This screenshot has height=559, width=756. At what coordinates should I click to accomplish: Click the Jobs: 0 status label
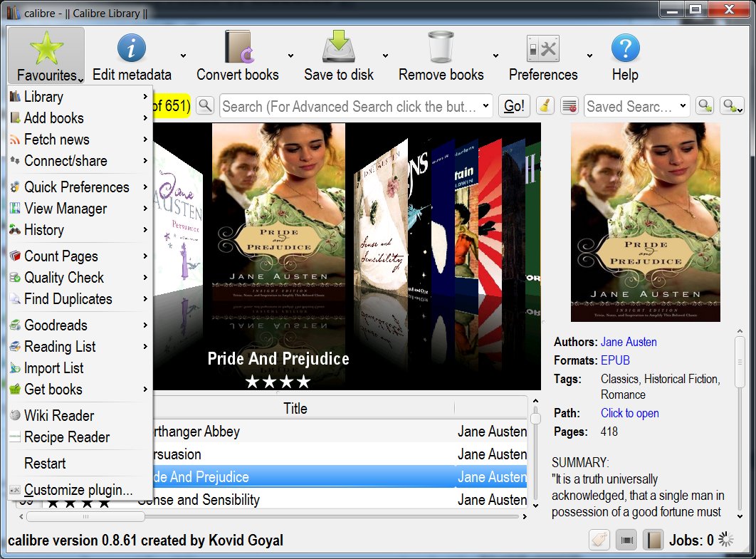(x=691, y=540)
